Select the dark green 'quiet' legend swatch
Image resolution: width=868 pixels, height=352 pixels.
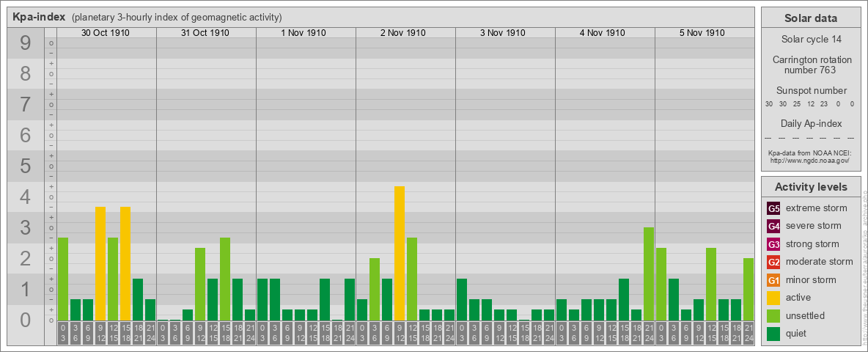[x=773, y=334]
